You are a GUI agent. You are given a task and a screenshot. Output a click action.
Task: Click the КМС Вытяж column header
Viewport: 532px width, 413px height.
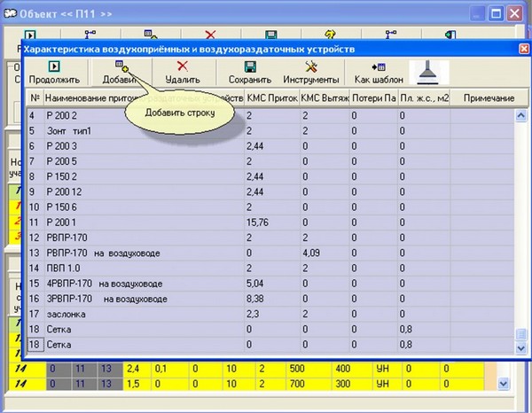[325, 98]
